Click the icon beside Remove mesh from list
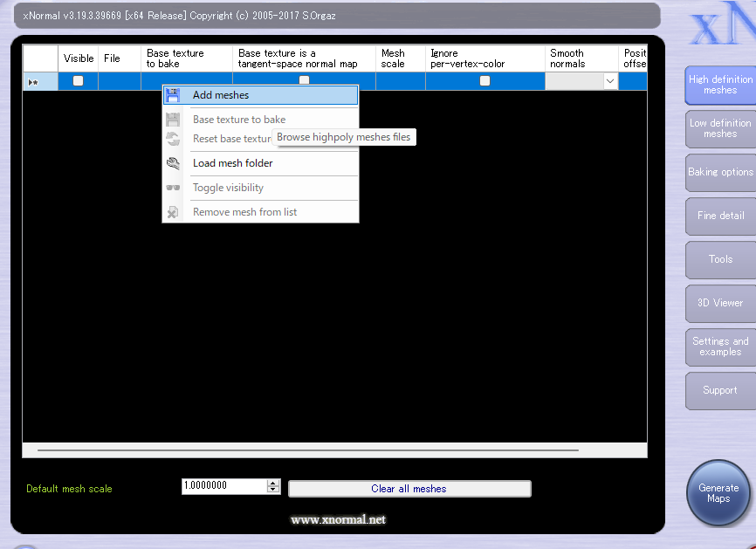The height and width of the screenshot is (549, 756). point(173,212)
